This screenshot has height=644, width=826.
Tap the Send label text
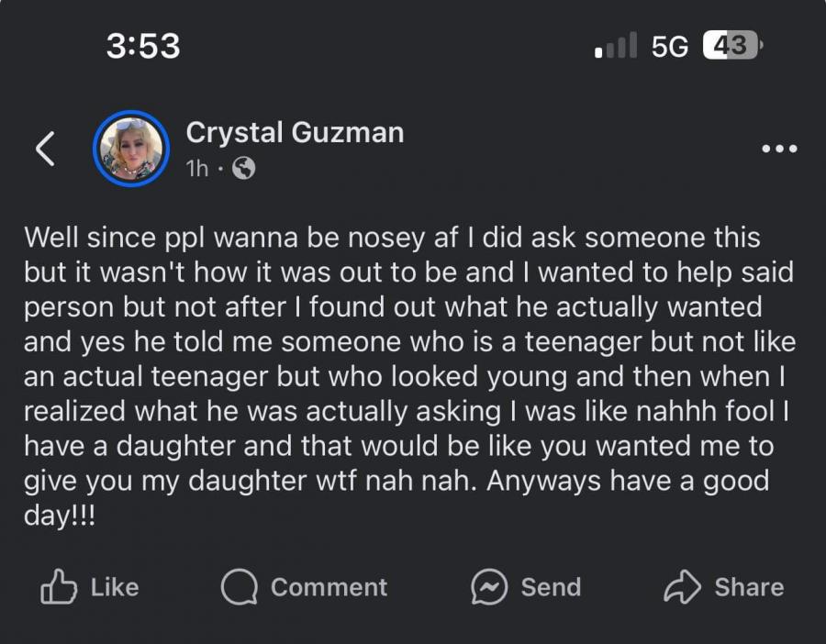[550, 587]
